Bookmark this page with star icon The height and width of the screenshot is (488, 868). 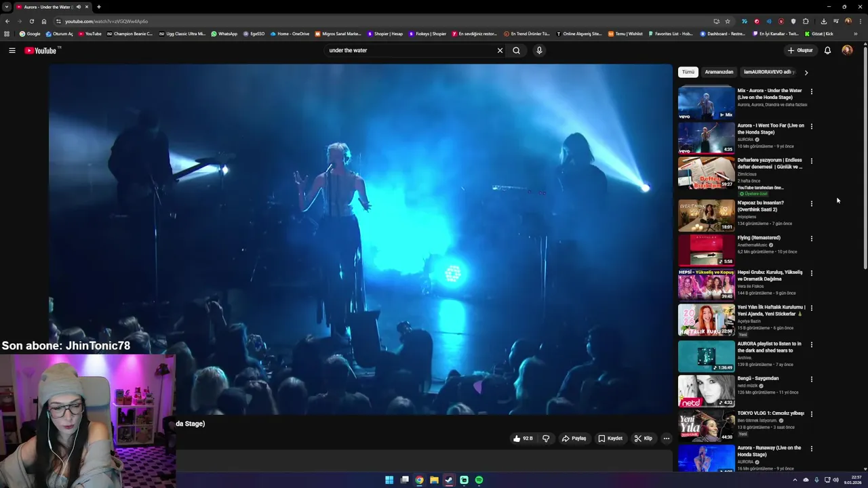pos(728,21)
